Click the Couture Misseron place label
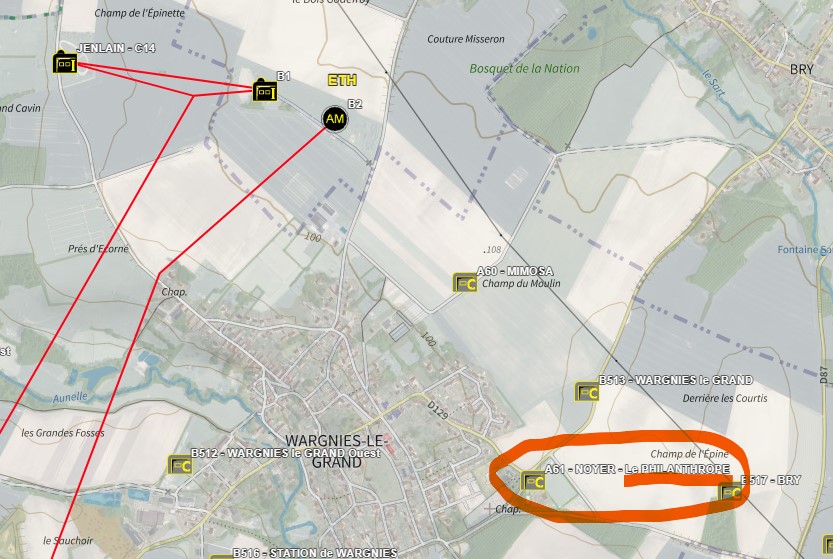 (466, 39)
